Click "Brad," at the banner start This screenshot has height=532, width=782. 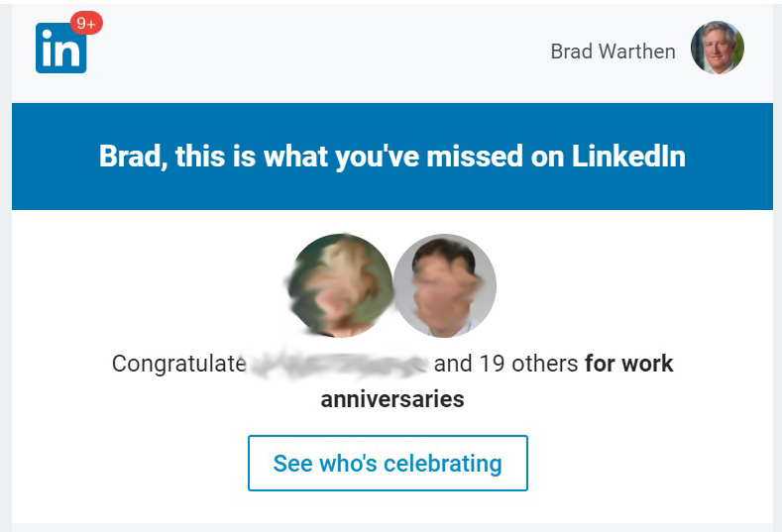point(134,157)
